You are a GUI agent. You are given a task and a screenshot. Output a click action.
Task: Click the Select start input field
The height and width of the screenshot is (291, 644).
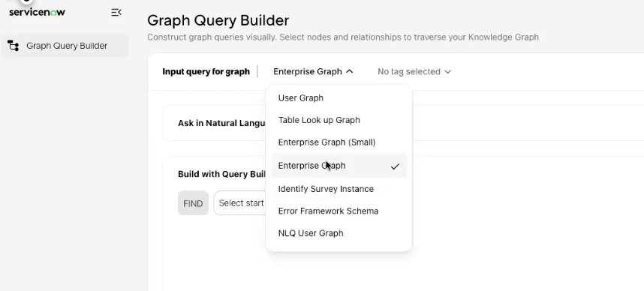pyautogui.click(x=240, y=203)
